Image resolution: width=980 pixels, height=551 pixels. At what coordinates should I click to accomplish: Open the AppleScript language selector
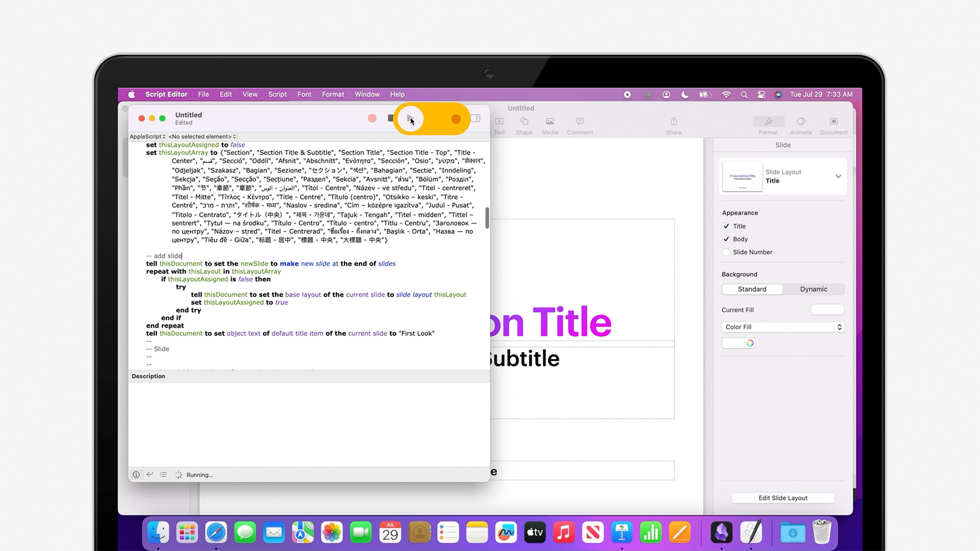pos(148,136)
